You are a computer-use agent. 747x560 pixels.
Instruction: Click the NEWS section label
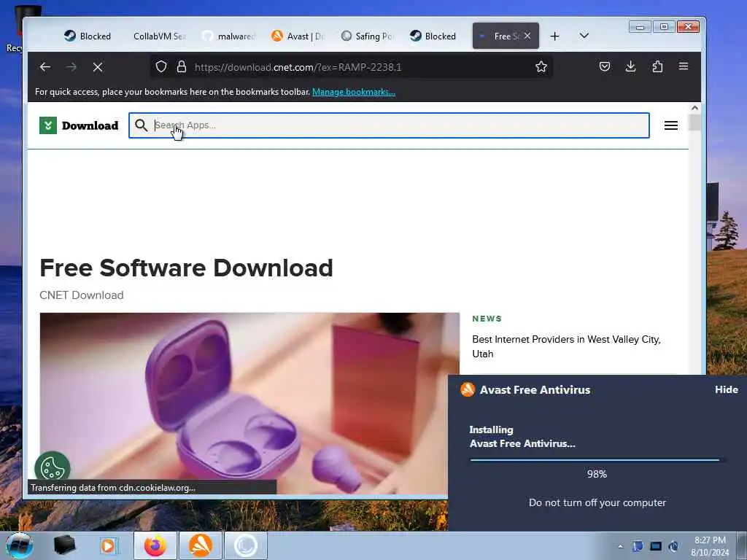487,319
